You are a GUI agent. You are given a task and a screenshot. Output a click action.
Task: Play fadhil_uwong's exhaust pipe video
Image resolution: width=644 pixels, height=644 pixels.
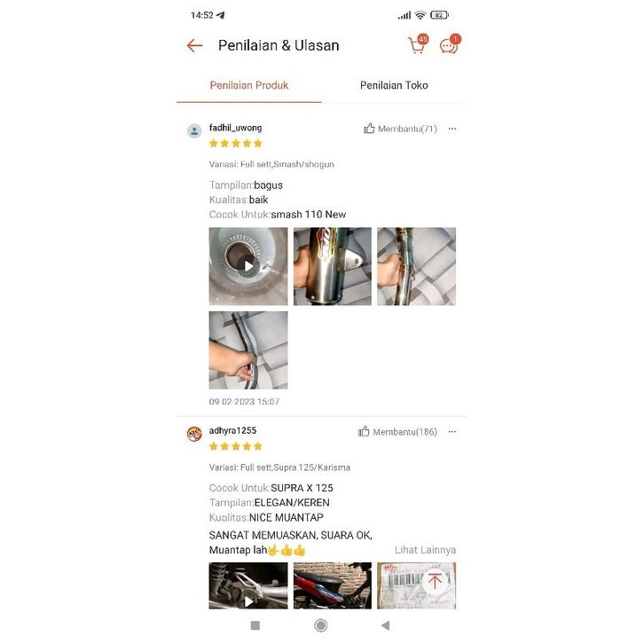pos(248,266)
